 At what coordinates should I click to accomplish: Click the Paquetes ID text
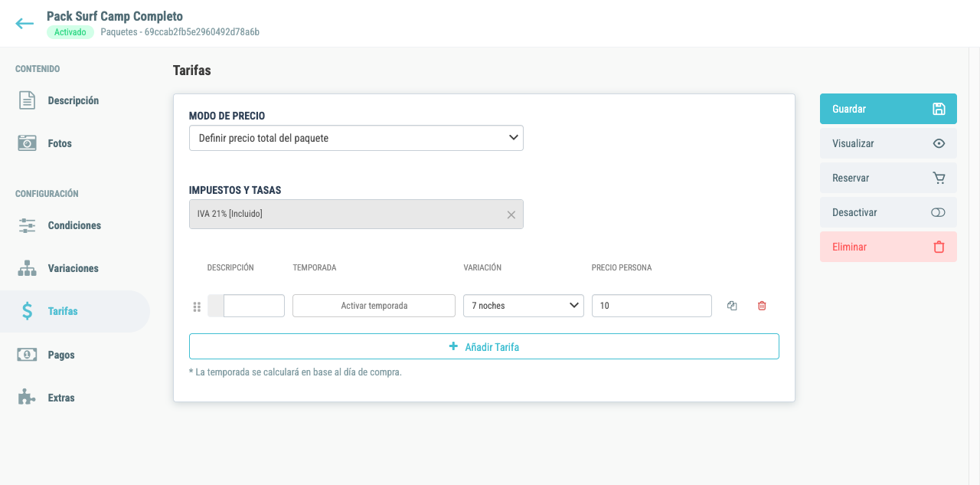click(180, 32)
